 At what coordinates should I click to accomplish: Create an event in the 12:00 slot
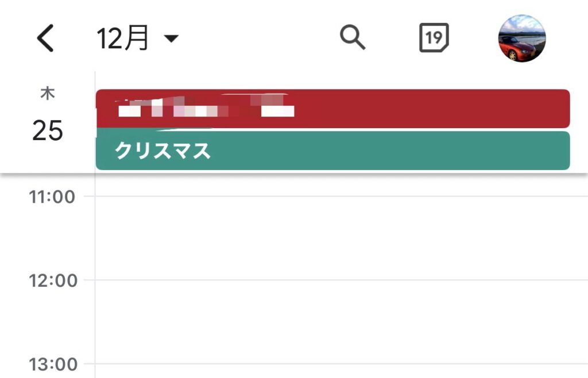pyautogui.click(x=341, y=321)
